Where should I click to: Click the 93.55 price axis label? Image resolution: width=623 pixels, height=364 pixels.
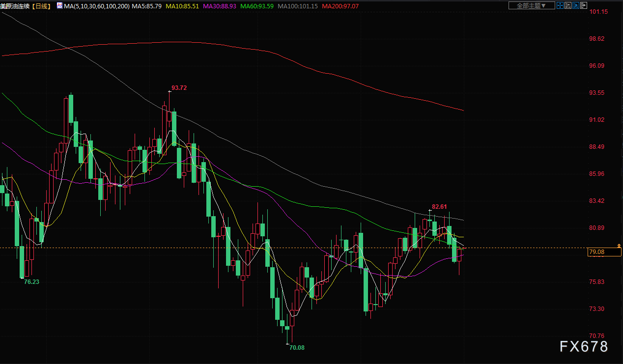click(x=597, y=93)
